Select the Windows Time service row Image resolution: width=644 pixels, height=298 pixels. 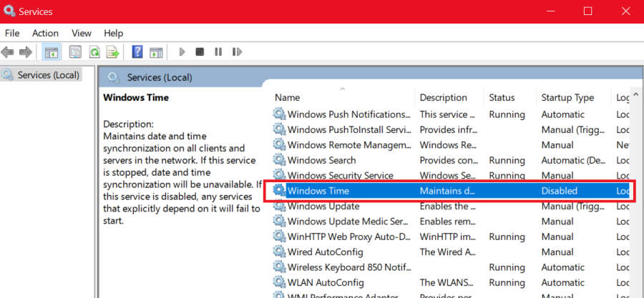(450, 191)
